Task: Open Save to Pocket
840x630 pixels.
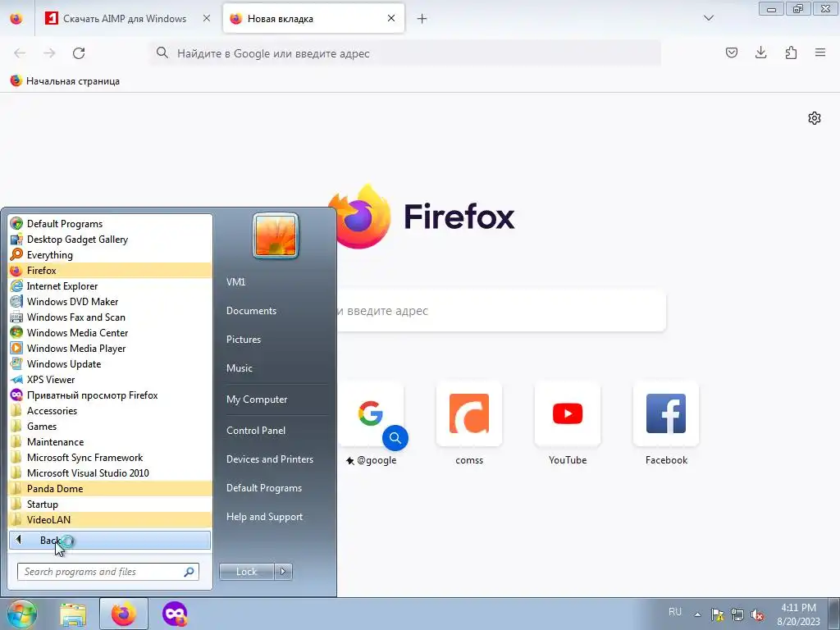Action: pos(731,52)
